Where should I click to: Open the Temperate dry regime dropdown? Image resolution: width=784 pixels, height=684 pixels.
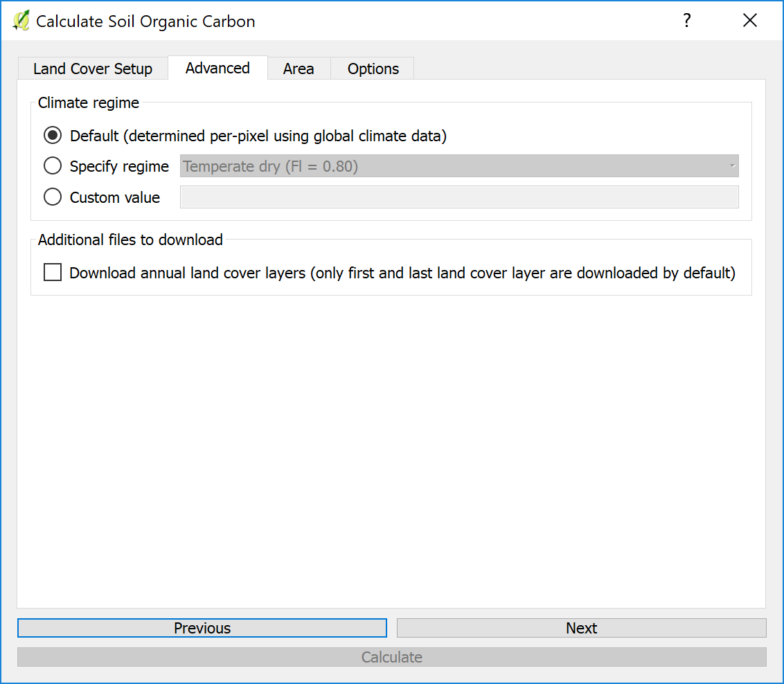[x=457, y=166]
